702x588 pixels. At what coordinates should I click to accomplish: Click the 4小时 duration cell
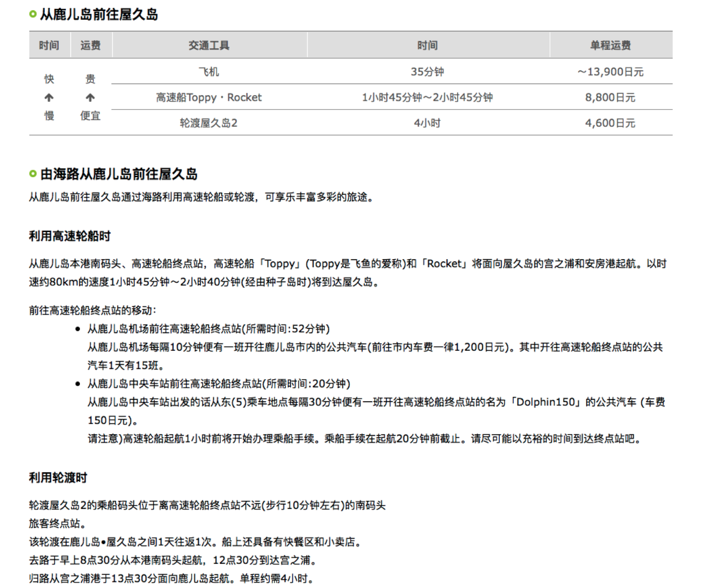pyautogui.click(x=427, y=123)
